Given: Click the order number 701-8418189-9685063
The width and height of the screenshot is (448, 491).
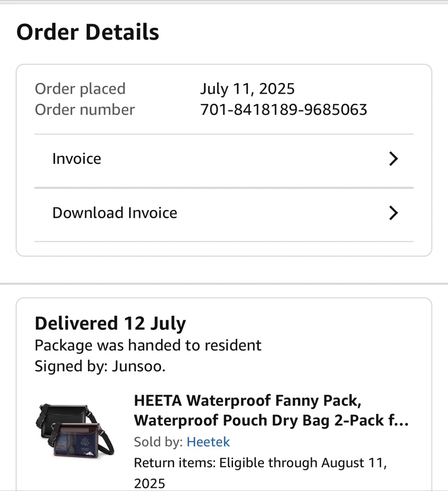Looking at the screenshot, I should click(283, 110).
